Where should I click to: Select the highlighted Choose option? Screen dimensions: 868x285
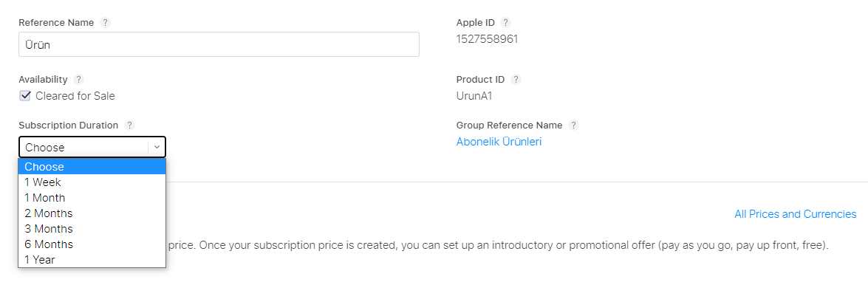point(92,167)
